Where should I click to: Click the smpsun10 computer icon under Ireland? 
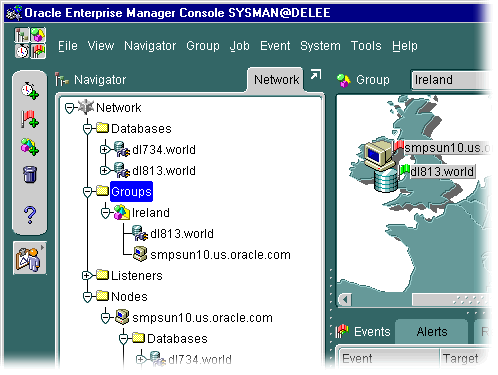[140, 254]
